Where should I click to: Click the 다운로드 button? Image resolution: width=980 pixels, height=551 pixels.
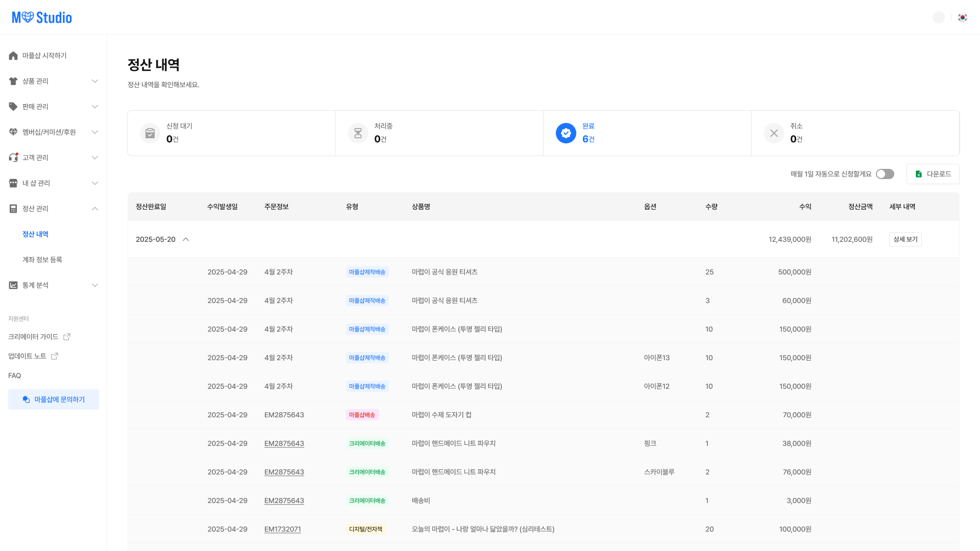point(933,174)
